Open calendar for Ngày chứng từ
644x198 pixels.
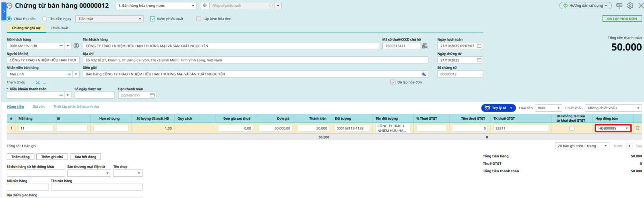click(x=479, y=60)
